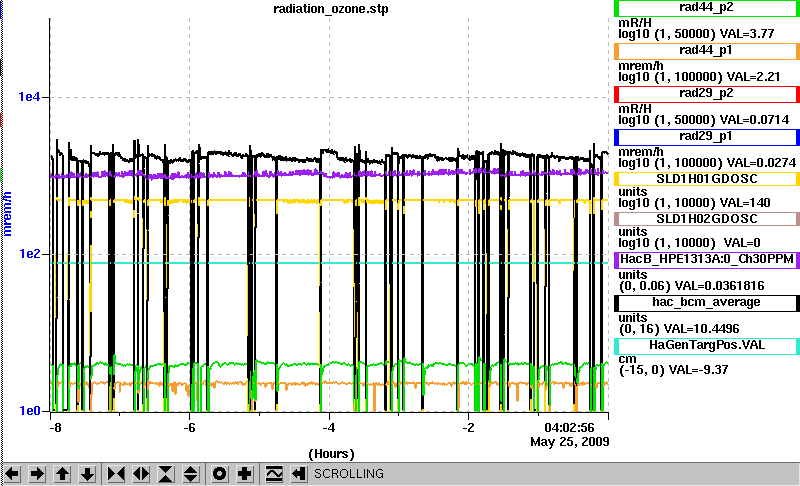The width and height of the screenshot is (800, 486).
Task: Click the mrem/h y-axis unit label
Action: point(8,214)
